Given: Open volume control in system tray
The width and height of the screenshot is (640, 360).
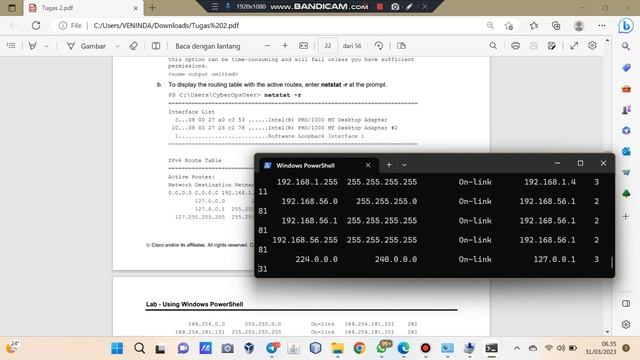Looking at the screenshot, I should point(561,348).
